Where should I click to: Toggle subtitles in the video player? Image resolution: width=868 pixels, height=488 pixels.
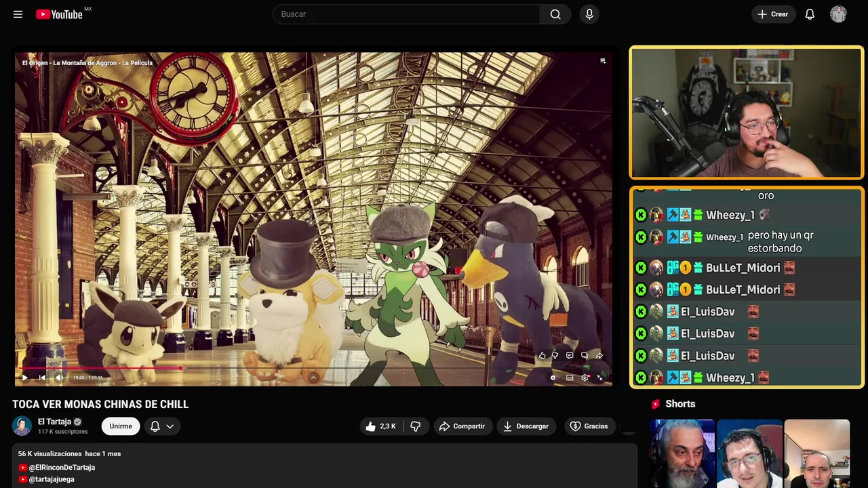[x=570, y=378]
